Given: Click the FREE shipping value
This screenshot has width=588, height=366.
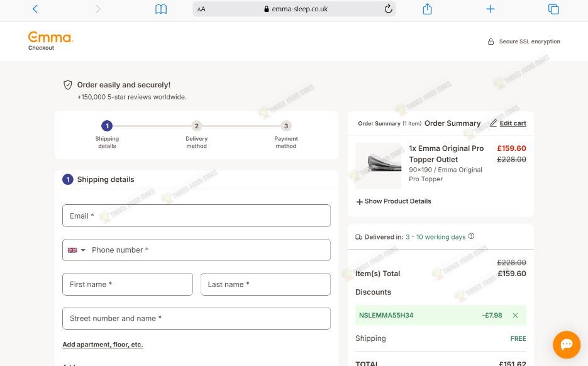Looking at the screenshot, I should (x=518, y=338).
